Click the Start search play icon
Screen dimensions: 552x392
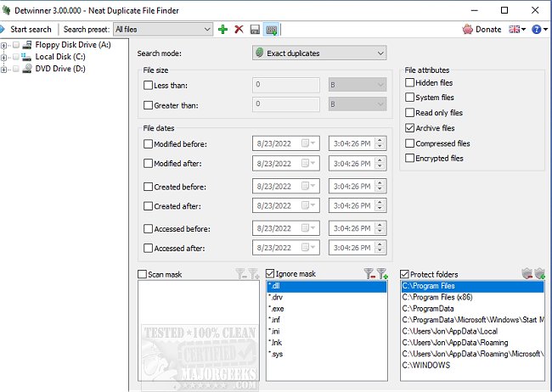tap(2, 29)
